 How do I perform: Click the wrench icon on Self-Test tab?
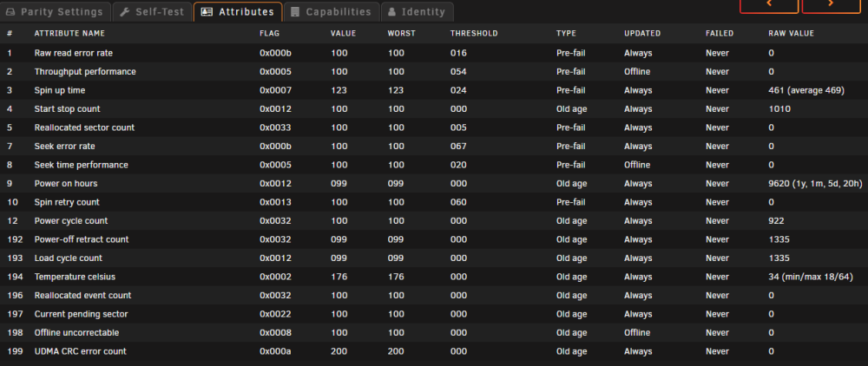[124, 11]
